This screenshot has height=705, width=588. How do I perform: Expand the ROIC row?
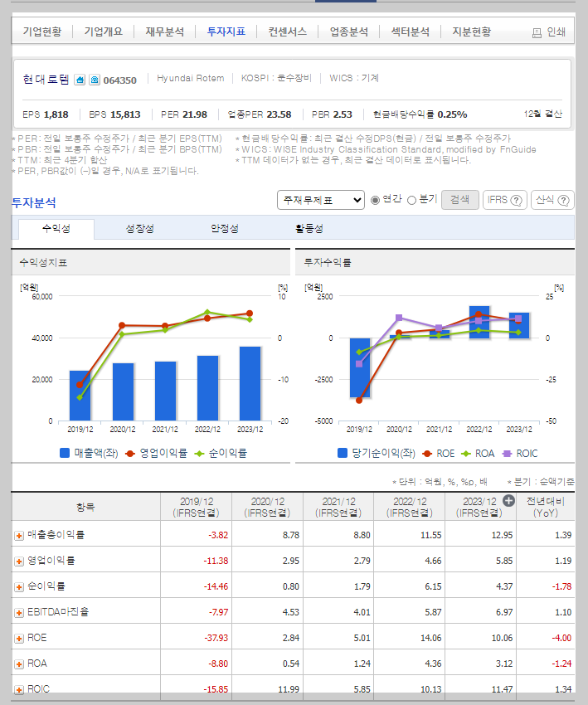pyautogui.click(x=19, y=689)
